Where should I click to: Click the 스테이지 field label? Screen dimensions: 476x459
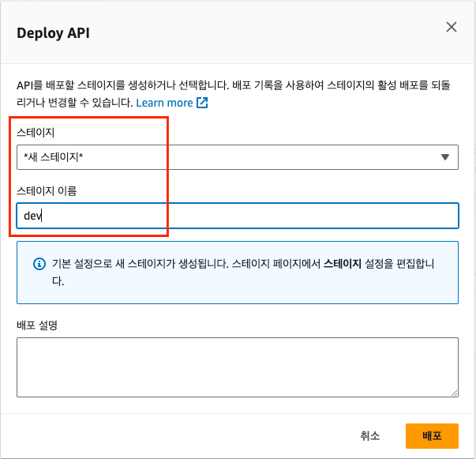click(36, 132)
